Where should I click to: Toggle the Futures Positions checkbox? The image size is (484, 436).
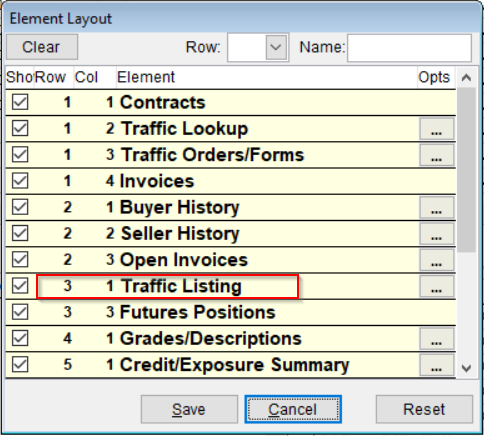20,312
